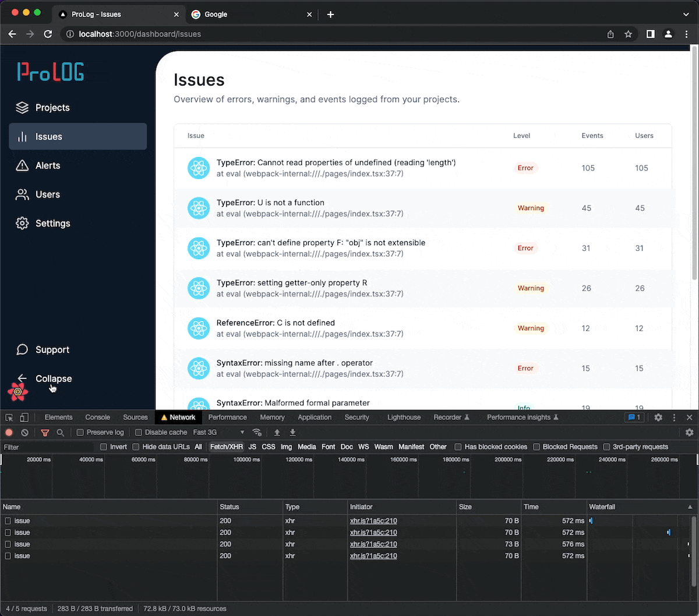Toggle the device toolbar in DevTools

point(24,417)
